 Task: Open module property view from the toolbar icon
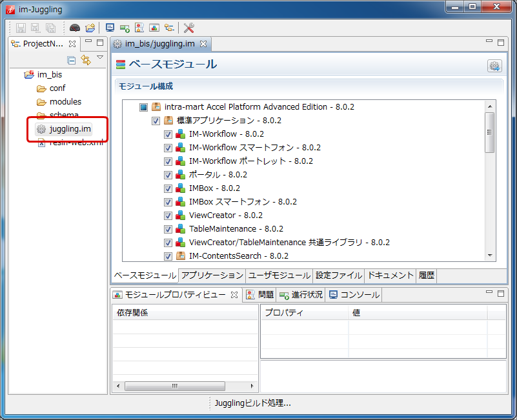154,28
